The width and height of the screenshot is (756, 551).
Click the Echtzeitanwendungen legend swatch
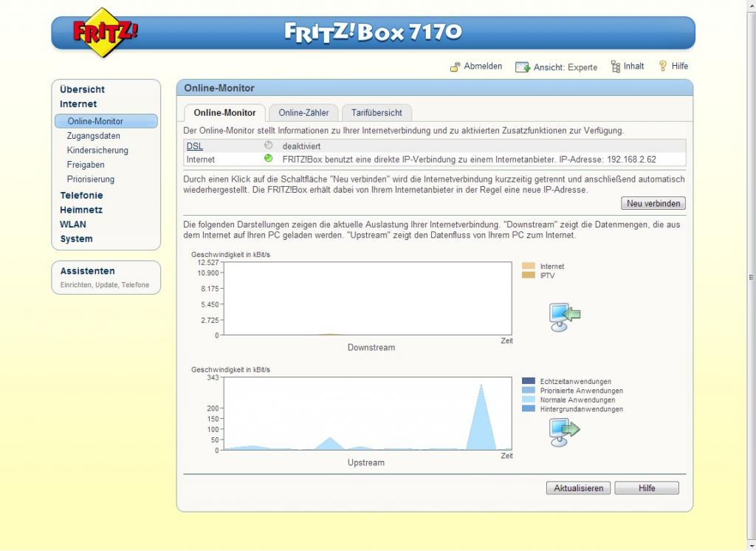point(529,381)
